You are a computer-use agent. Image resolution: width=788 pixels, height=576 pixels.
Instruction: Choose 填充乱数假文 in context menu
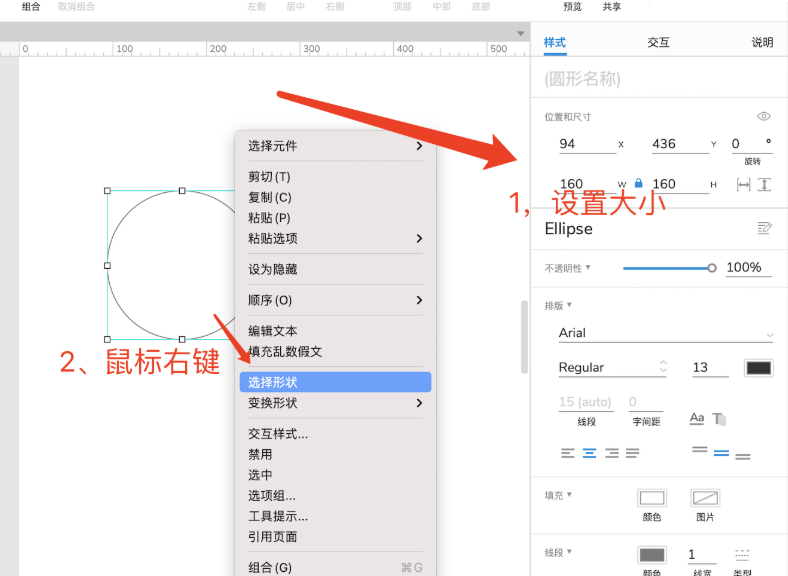click(x=335, y=351)
